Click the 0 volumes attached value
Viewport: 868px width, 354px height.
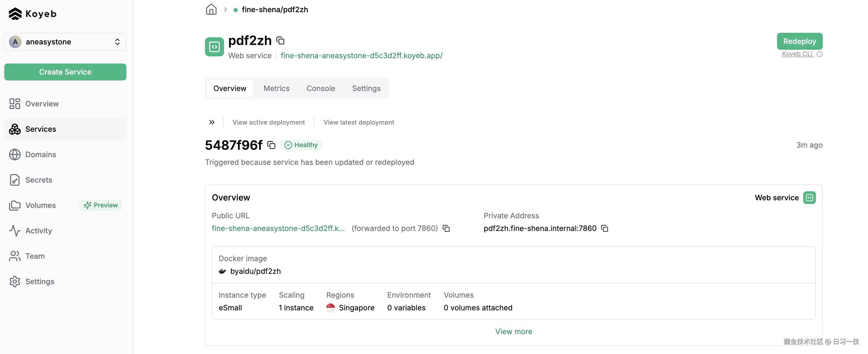(x=478, y=308)
